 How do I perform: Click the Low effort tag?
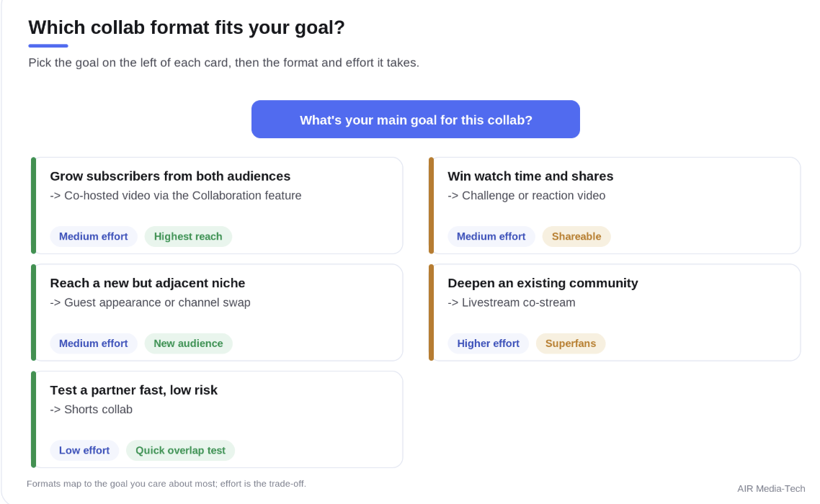[84, 450]
